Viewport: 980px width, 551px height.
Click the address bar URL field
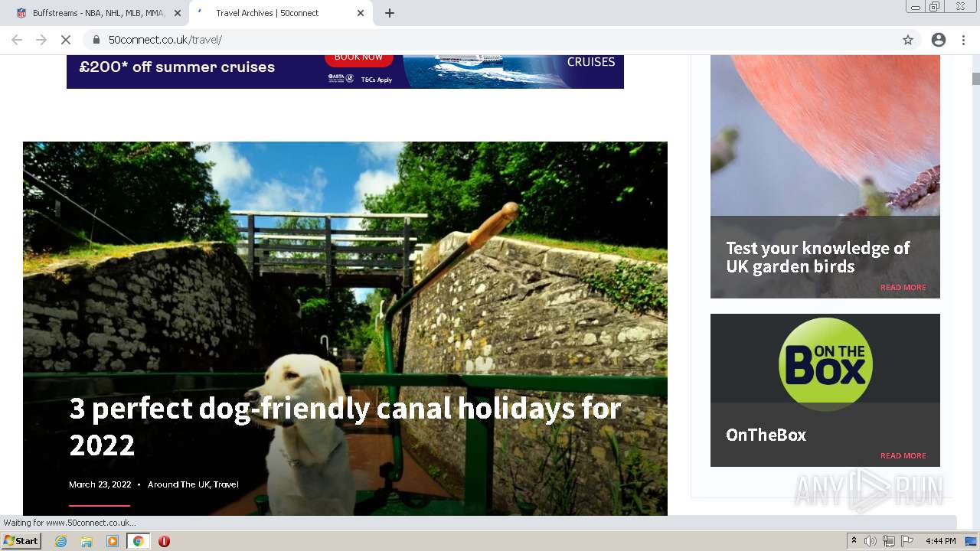click(x=490, y=40)
